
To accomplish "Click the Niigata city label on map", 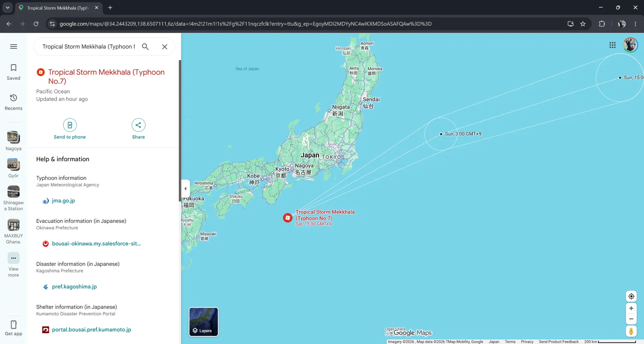I will (341, 110).
